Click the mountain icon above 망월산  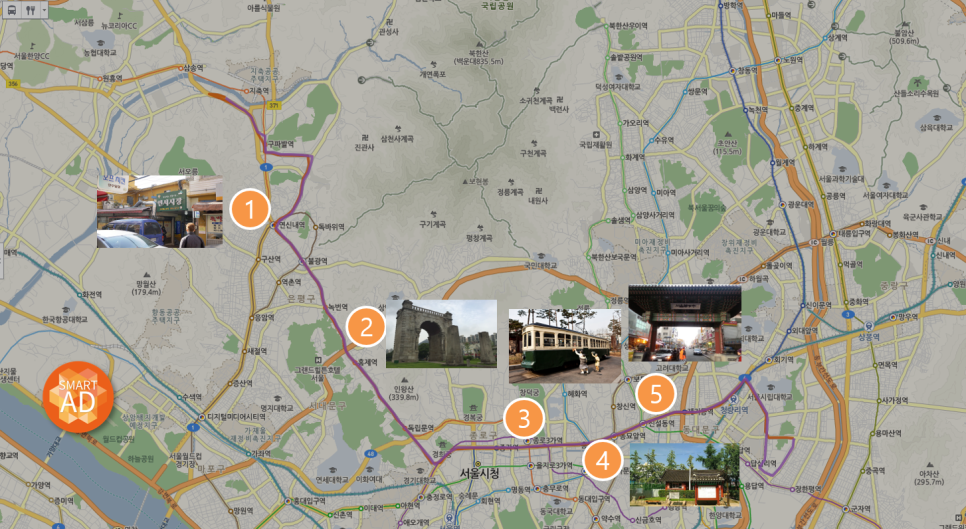coord(147,275)
